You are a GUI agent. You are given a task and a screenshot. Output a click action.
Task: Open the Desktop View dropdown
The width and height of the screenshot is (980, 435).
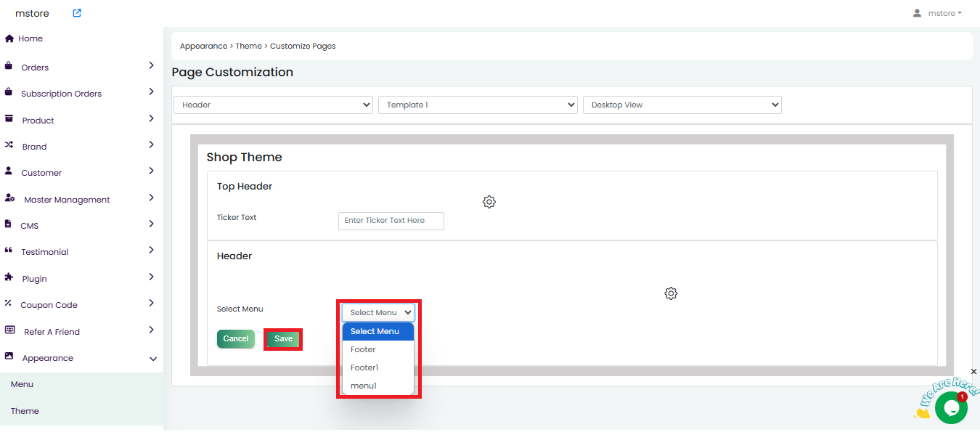pyautogui.click(x=682, y=105)
